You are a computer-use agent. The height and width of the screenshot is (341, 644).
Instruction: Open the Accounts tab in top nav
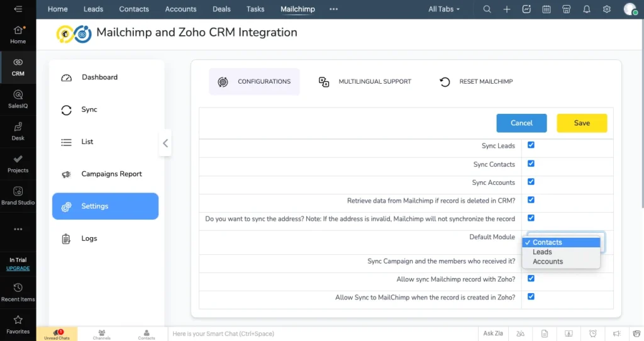point(180,9)
